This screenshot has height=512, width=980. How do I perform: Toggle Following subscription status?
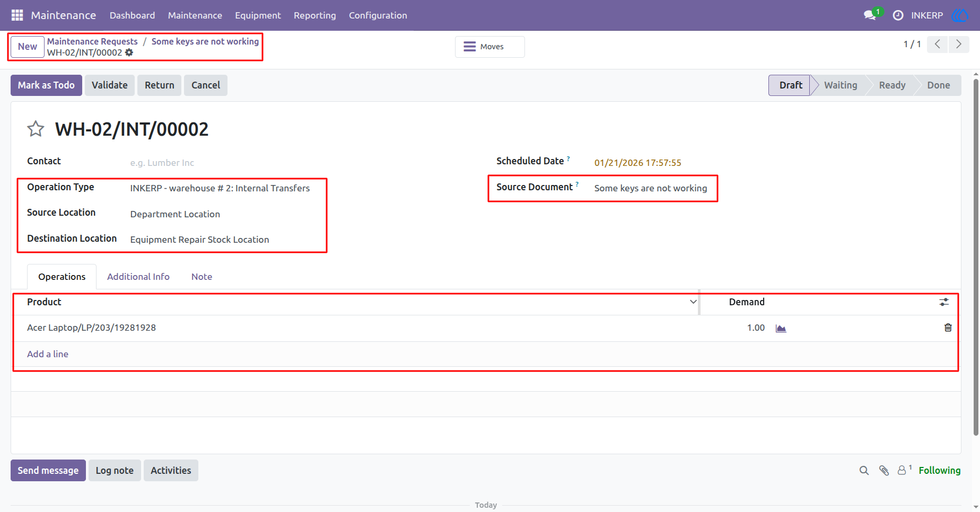[x=939, y=470]
